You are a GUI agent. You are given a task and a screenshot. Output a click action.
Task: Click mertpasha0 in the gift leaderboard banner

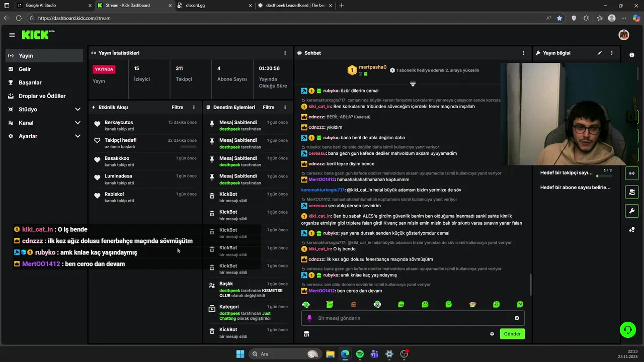coord(373,67)
